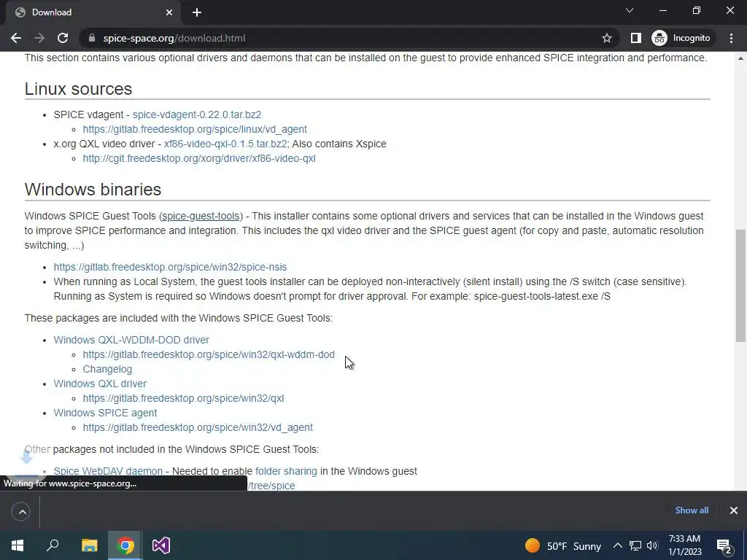Open the Changelog link
Screen dimensions: 747x560
(107, 370)
